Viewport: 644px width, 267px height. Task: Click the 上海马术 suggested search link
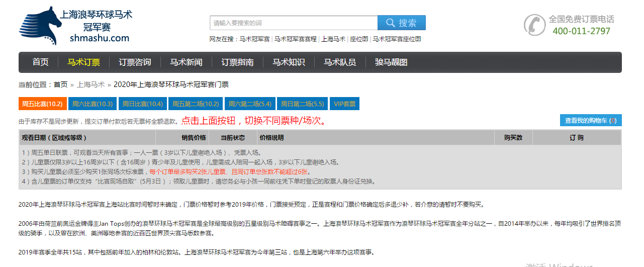[x=333, y=39]
